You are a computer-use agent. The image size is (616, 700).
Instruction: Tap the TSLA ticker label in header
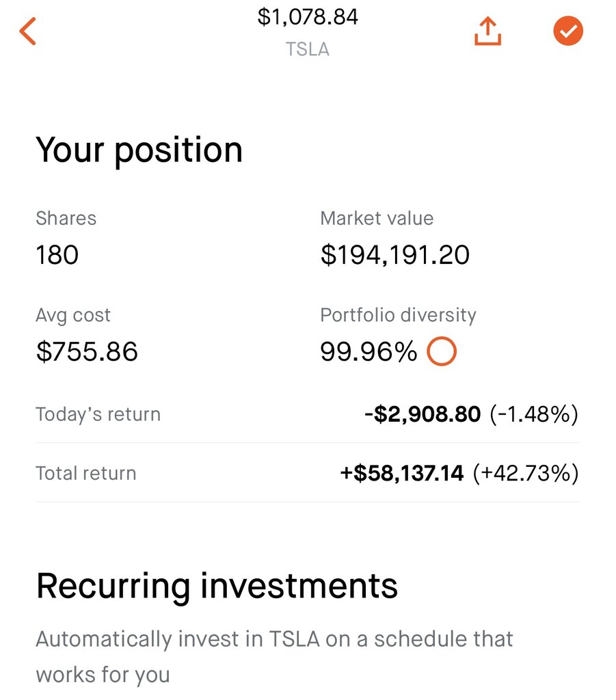point(308,49)
